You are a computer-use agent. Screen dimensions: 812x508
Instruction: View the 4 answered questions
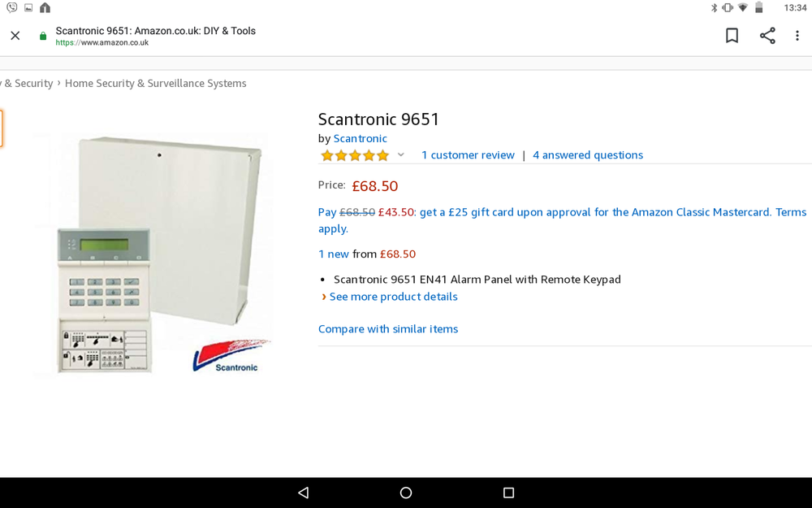588,155
